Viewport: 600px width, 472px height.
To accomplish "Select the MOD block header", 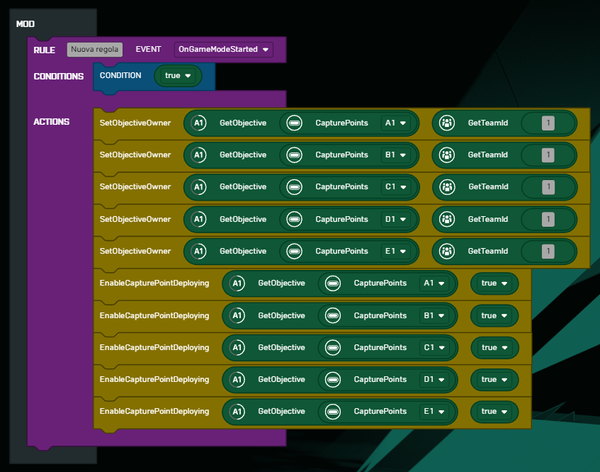I will pos(27,22).
